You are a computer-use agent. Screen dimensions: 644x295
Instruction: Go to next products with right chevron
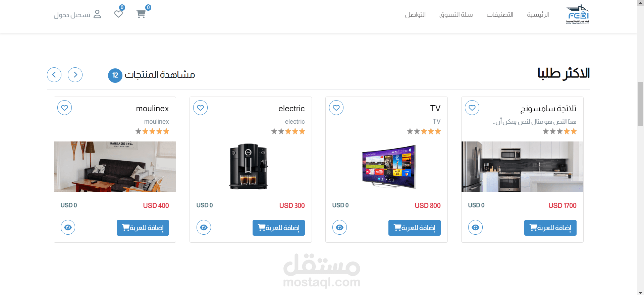coord(75,75)
